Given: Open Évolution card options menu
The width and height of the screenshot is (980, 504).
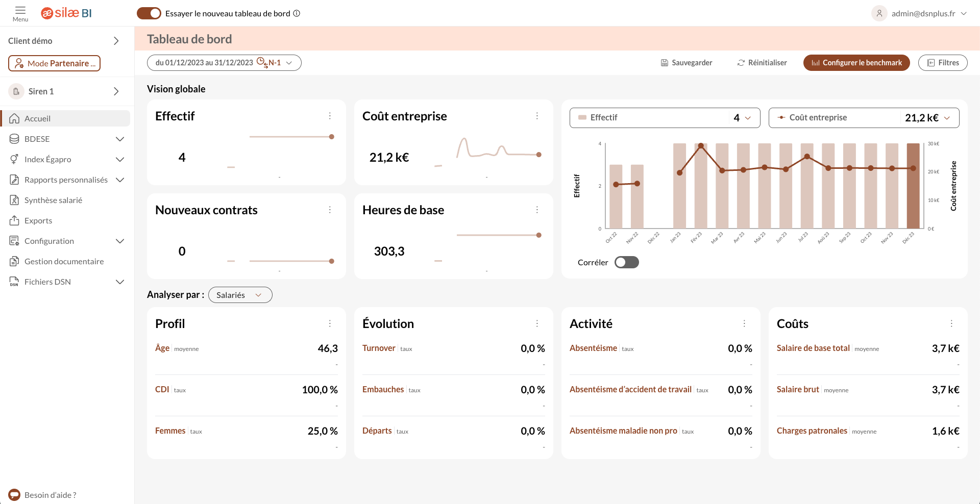Looking at the screenshot, I should [x=537, y=323].
